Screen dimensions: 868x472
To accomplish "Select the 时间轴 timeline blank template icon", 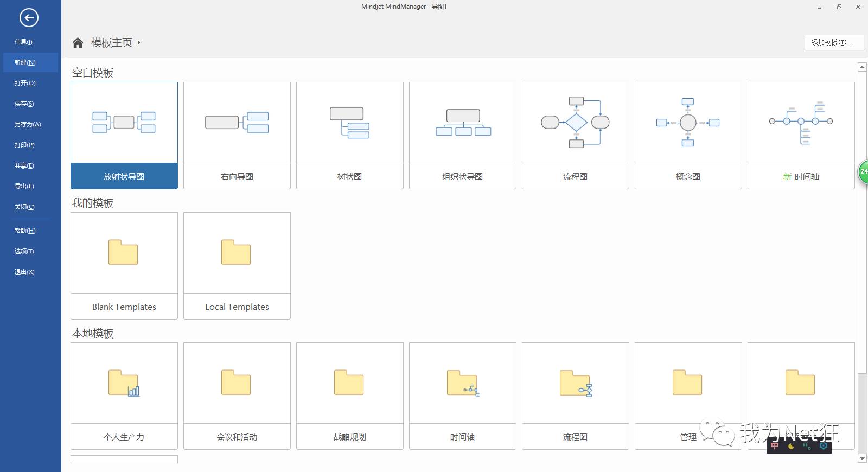I will (x=801, y=123).
